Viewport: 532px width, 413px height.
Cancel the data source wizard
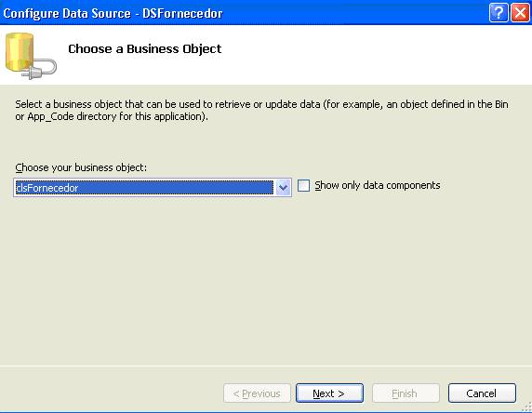482,393
